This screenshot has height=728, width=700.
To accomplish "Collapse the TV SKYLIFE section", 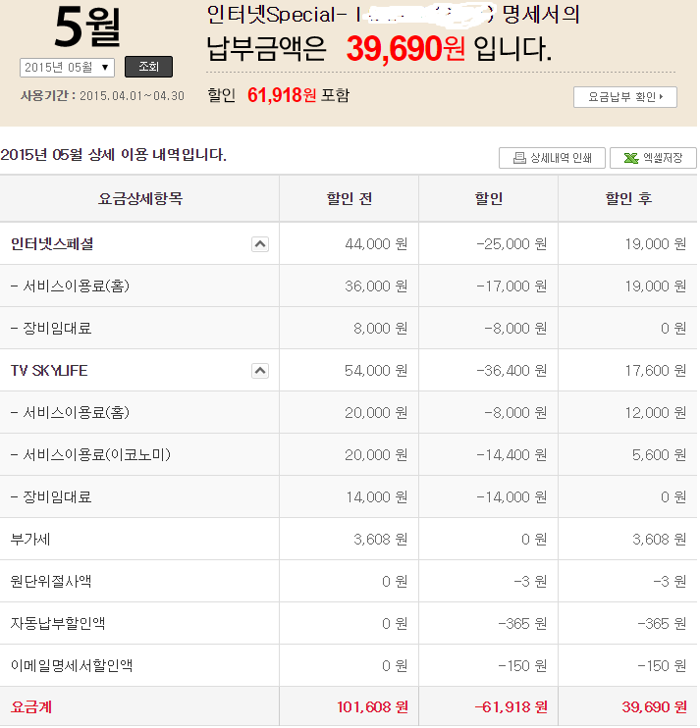I will coord(260,371).
